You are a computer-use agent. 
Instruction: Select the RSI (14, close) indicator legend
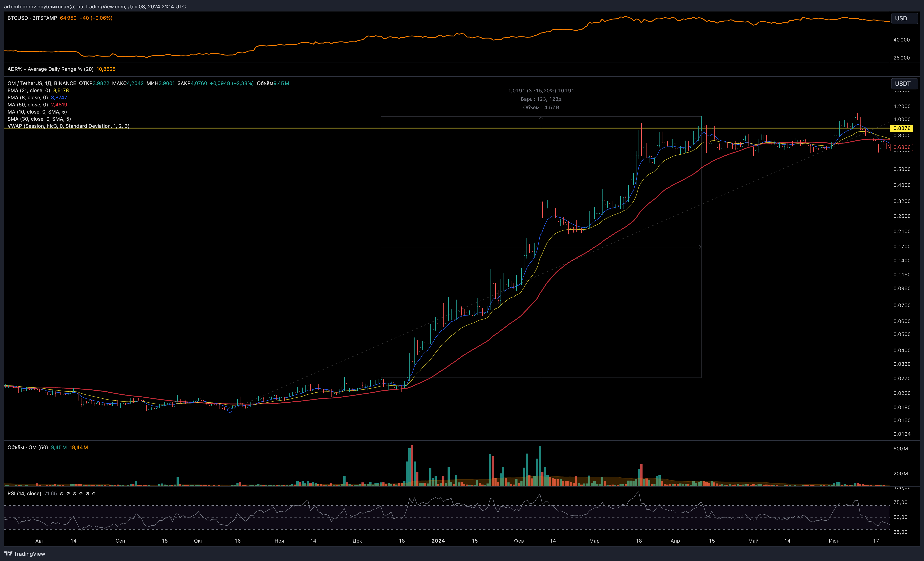click(x=24, y=494)
